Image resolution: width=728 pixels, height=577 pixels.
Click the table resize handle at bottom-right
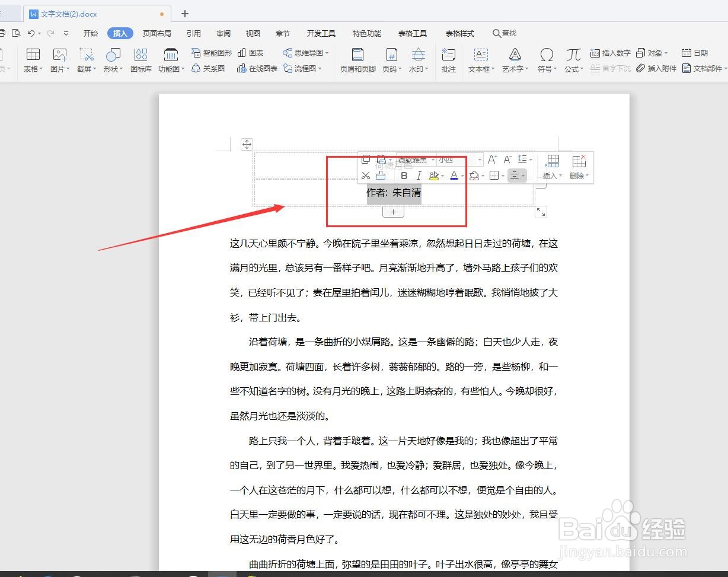[x=541, y=212]
